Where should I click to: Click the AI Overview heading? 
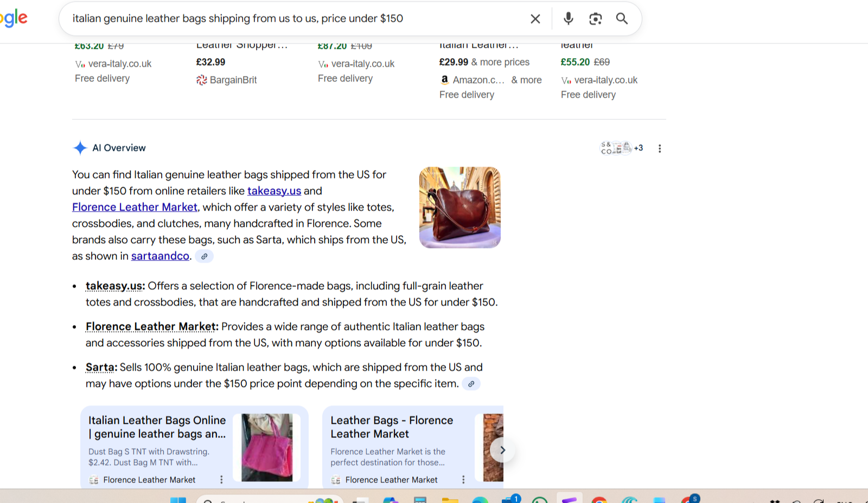pos(119,148)
